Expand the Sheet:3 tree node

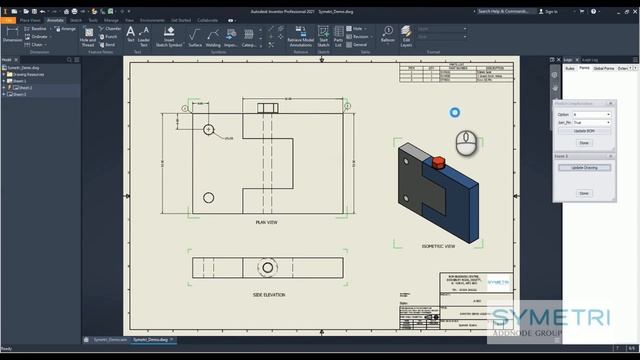pos(4,94)
